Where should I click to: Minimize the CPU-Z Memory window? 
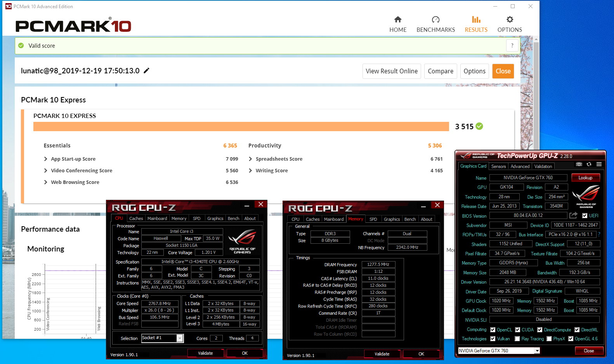pos(423,206)
